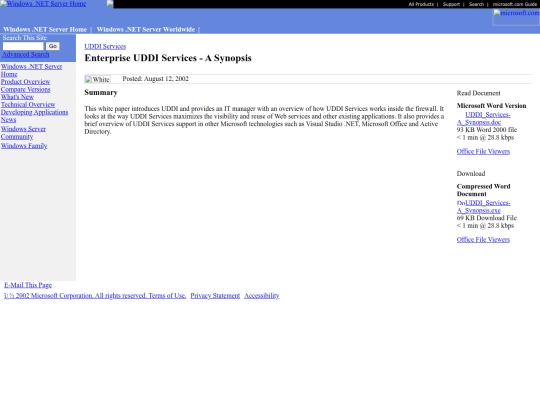Open the Privacy Statement link

tap(215, 295)
